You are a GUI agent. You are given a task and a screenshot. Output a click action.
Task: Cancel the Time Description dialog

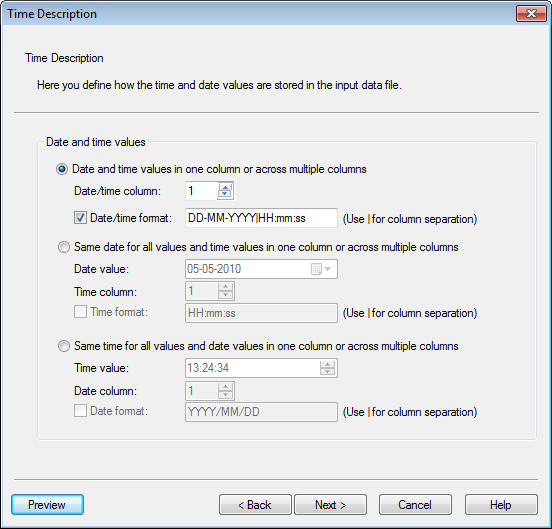(415, 505)
